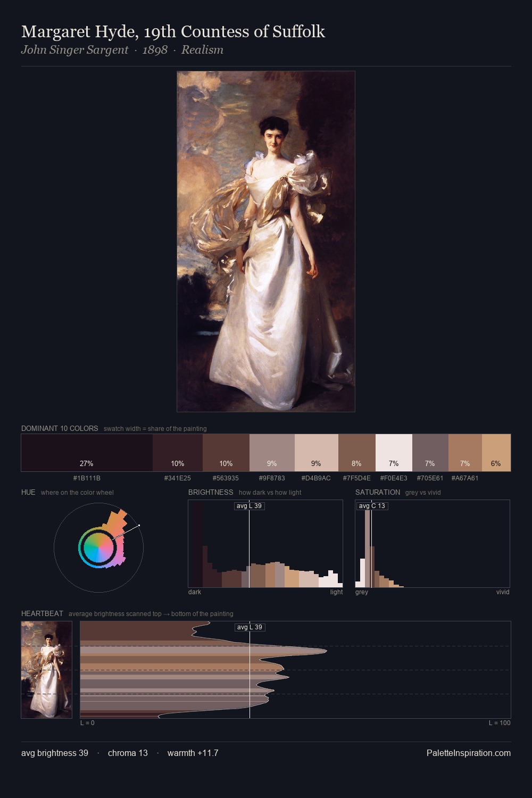Viewport: 532px width, 798px height.
Task: Click the main Sargent painting image
Action: (266, 242)
